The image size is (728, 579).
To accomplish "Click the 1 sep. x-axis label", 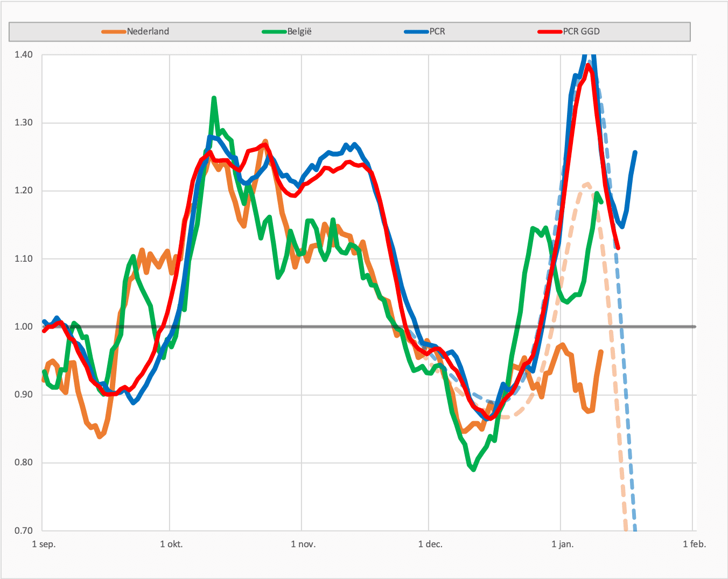I will click(x=44, y=544).
